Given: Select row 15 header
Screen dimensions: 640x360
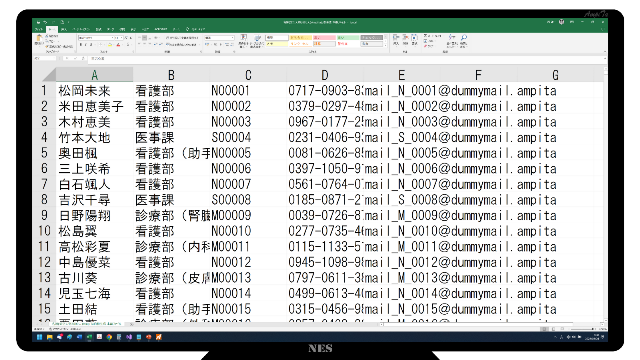Looking at the screenshot, I should click(44, 309).
